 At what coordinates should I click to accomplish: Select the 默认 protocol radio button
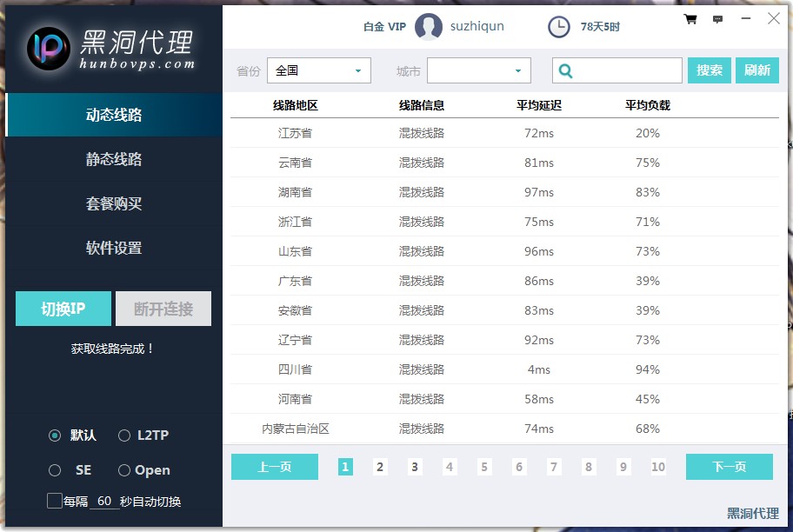pyautogui.click(x=55, y=436)
